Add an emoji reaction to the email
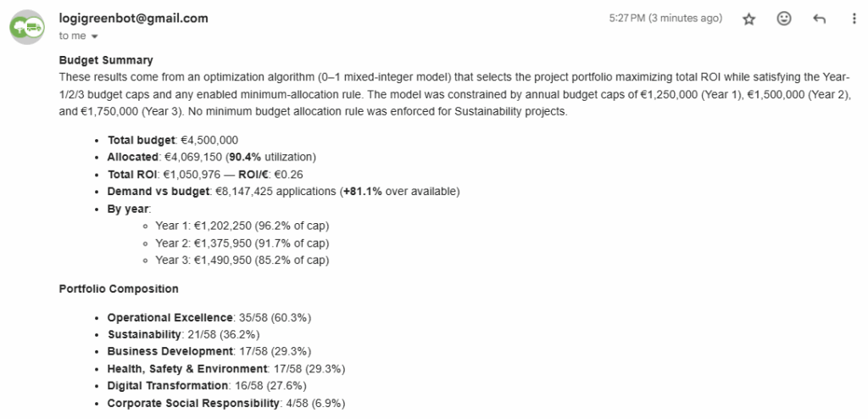 coord(784,19)
